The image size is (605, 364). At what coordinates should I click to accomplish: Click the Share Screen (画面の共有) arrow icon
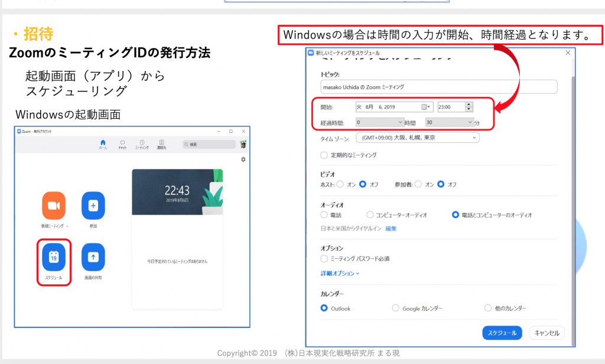pyautogui.click(x=93, y=257)
